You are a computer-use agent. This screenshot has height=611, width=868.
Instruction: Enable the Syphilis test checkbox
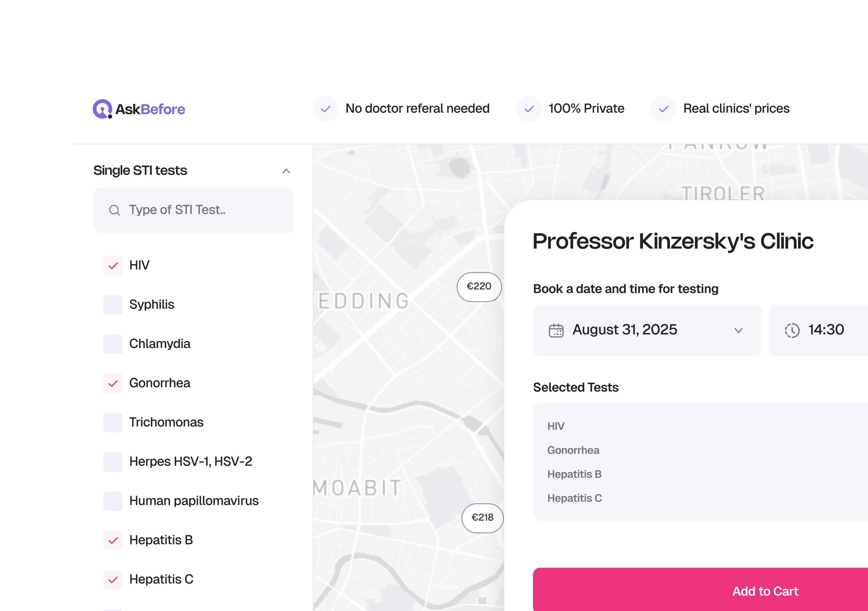click(113, 305)
